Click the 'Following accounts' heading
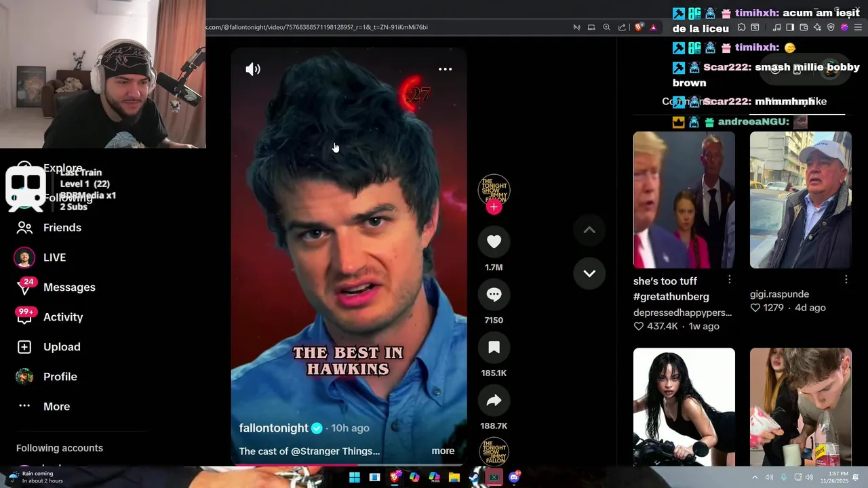Screen dimensions: 868x488 point(60,448)
